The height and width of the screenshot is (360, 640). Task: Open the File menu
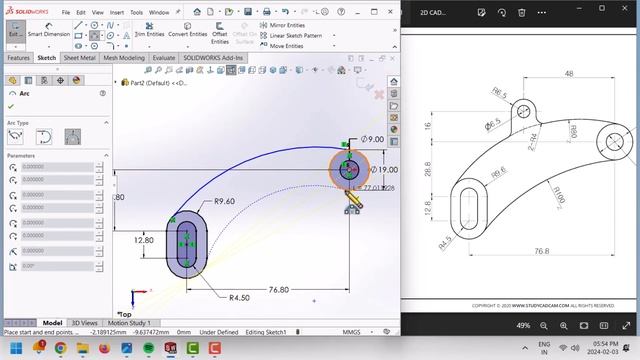(66, 13)
